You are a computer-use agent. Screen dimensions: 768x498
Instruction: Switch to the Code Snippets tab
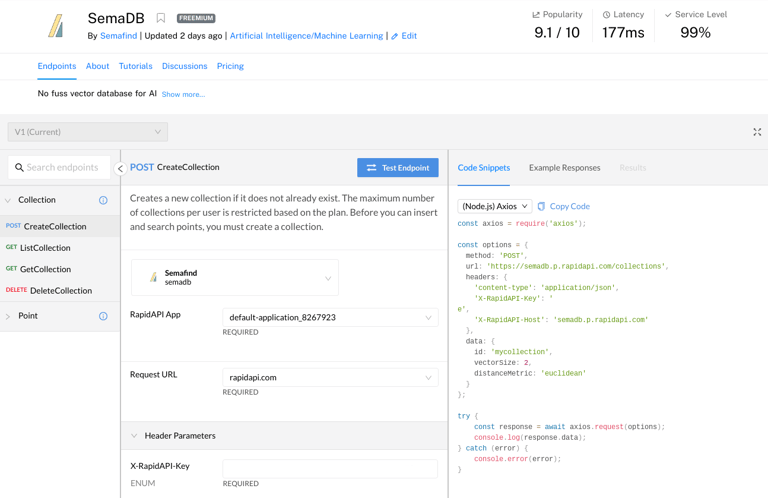pyautogui.click(x=483, y=168)
